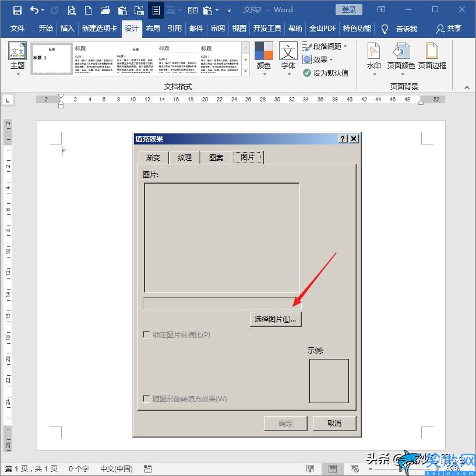Click the Ribbon display options icon
This screenshot has width=476, height=476.
click(381, 10)
